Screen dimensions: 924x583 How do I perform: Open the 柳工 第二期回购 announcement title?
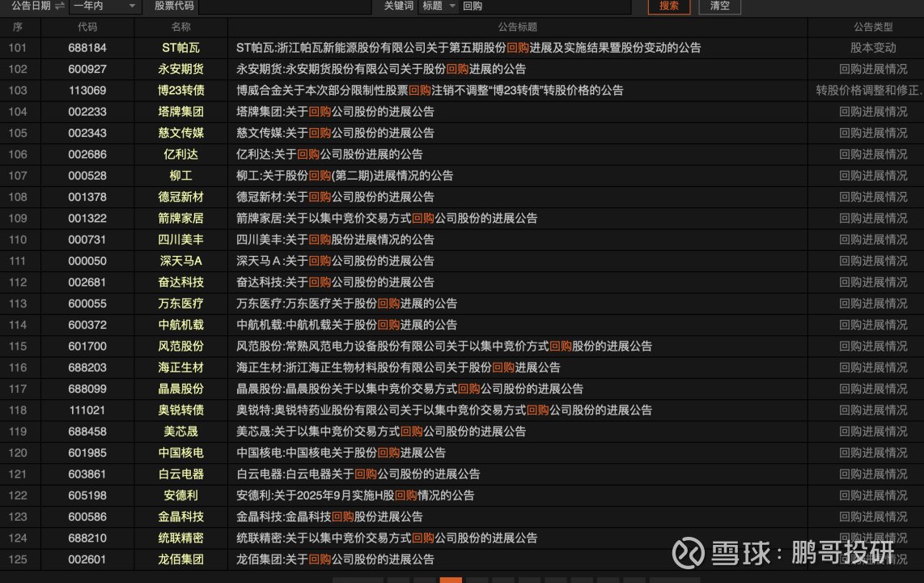pyautogui.click(x=345, y=176)
